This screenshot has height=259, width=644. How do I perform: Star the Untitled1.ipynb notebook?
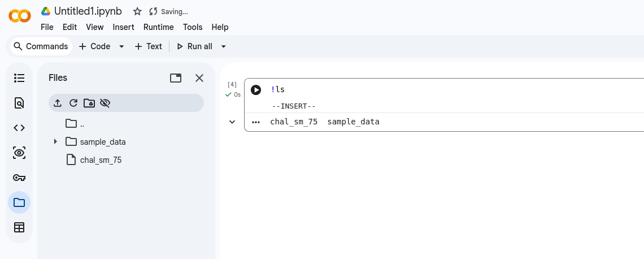(x=138, y=11)
